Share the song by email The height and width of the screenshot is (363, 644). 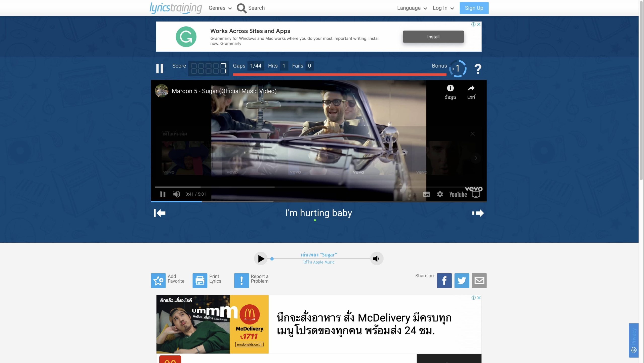479,280
